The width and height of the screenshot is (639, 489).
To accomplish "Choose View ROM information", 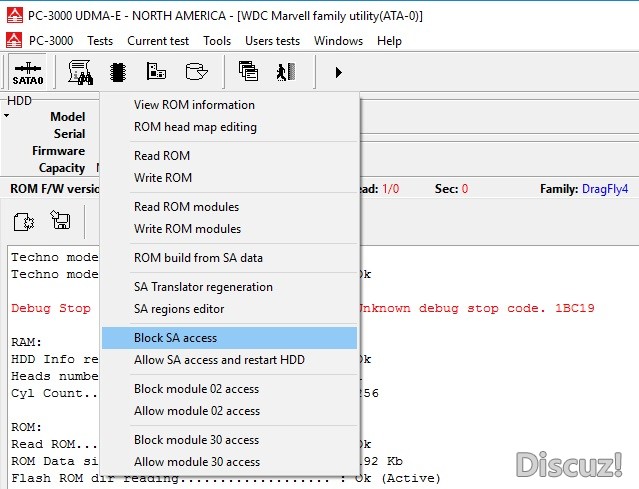I will (194, 105).
